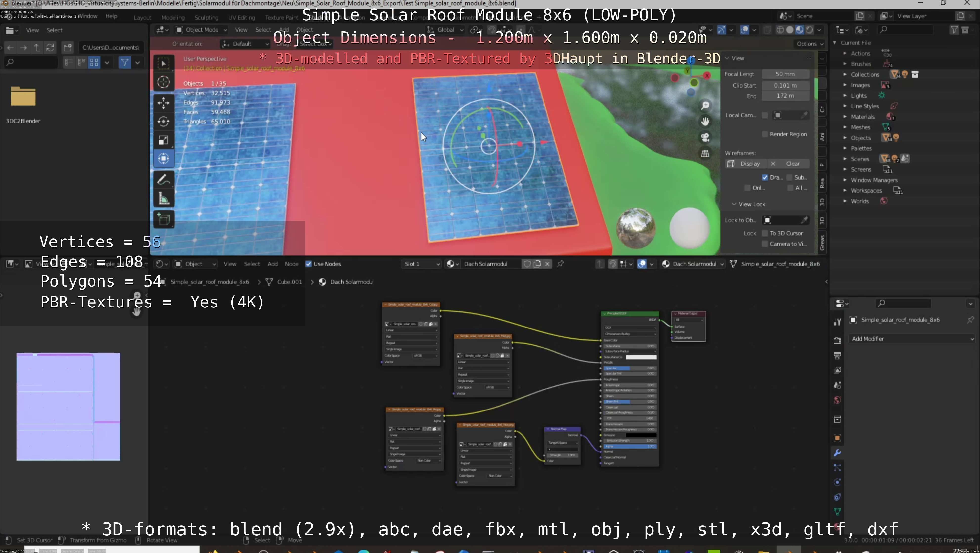Toggle Use Nodes checkbox
The height and width of the screenshot is (553, 980).
pyautogui.click(x=308, y=264)
